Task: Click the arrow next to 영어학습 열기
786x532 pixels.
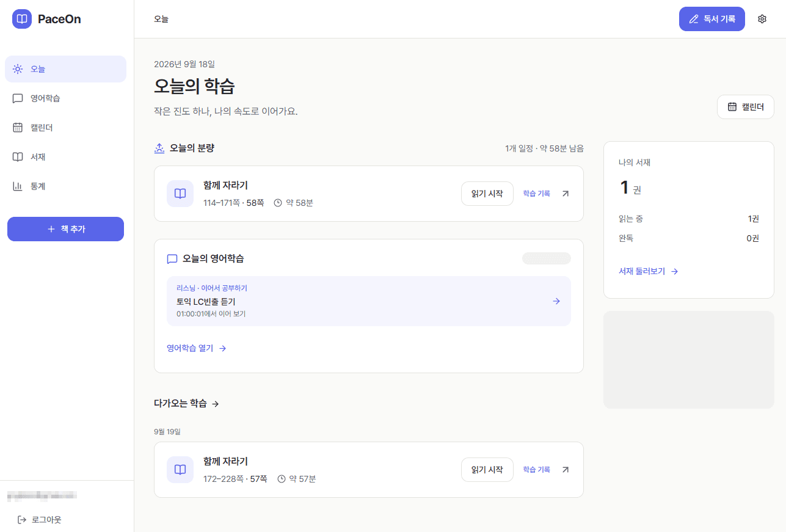Action: pos(223,348)
